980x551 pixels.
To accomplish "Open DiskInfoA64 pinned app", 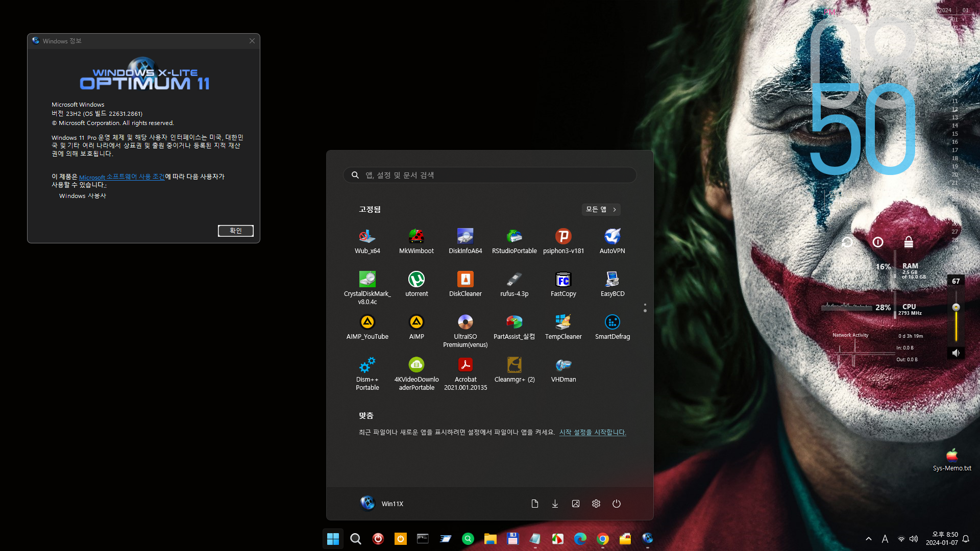I will pos(465,241).
